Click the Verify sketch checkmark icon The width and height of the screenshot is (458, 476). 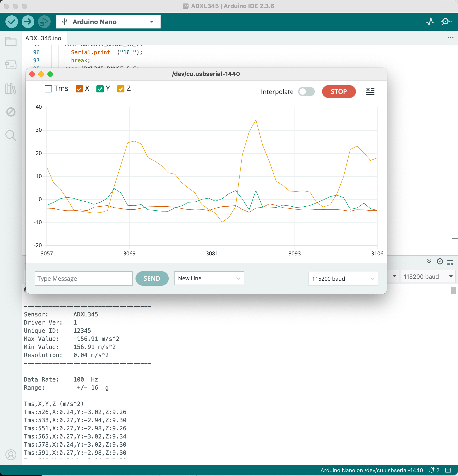pyautogui.click(x=12, y=22)
